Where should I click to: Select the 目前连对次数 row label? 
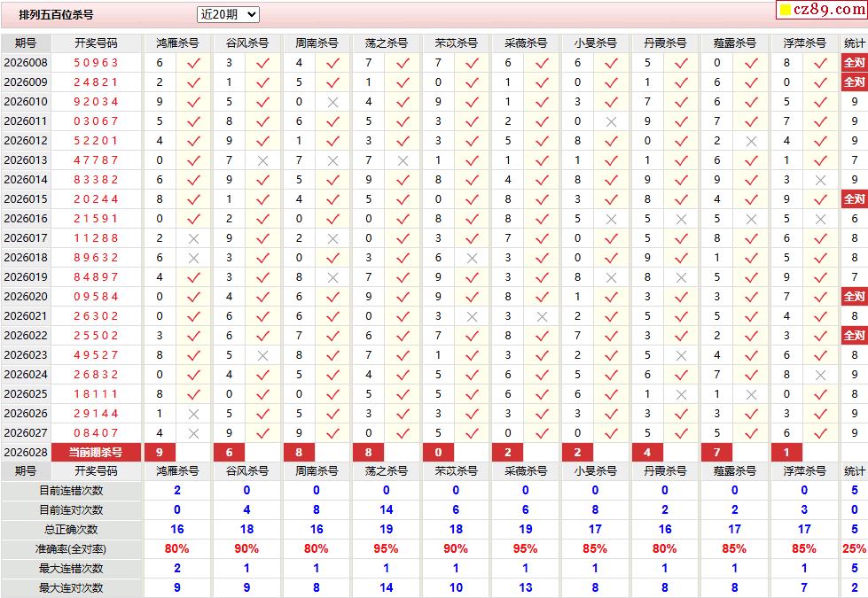(71, 510)
